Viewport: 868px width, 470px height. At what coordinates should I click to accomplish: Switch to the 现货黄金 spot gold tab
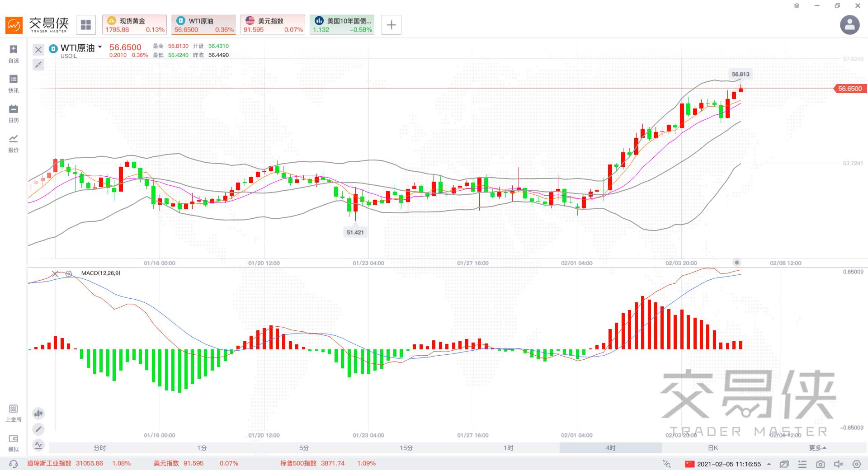135,25
